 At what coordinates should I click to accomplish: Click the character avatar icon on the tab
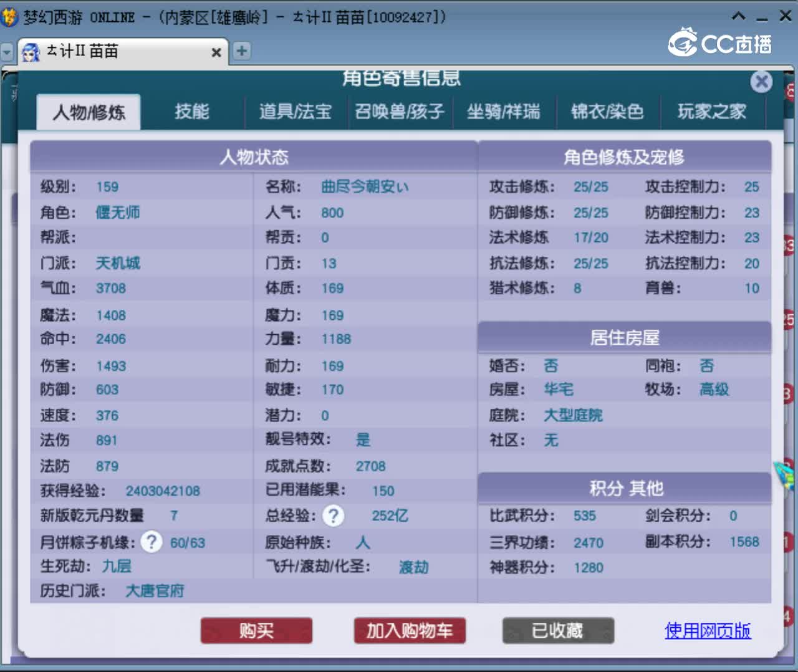coord(31,52)
